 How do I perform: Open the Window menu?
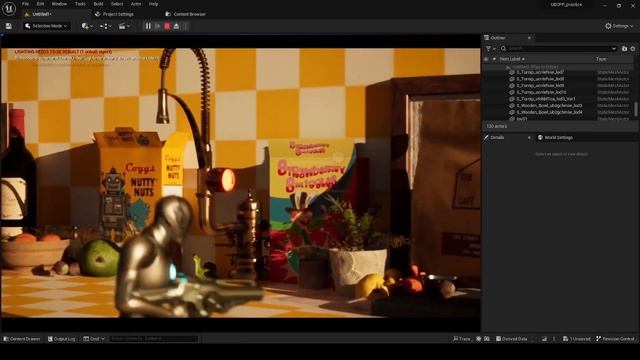(59, 4)
